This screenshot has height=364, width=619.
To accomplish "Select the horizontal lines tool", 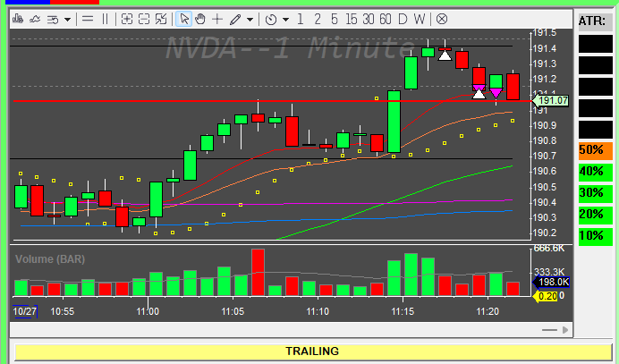I will pos(88,19).
